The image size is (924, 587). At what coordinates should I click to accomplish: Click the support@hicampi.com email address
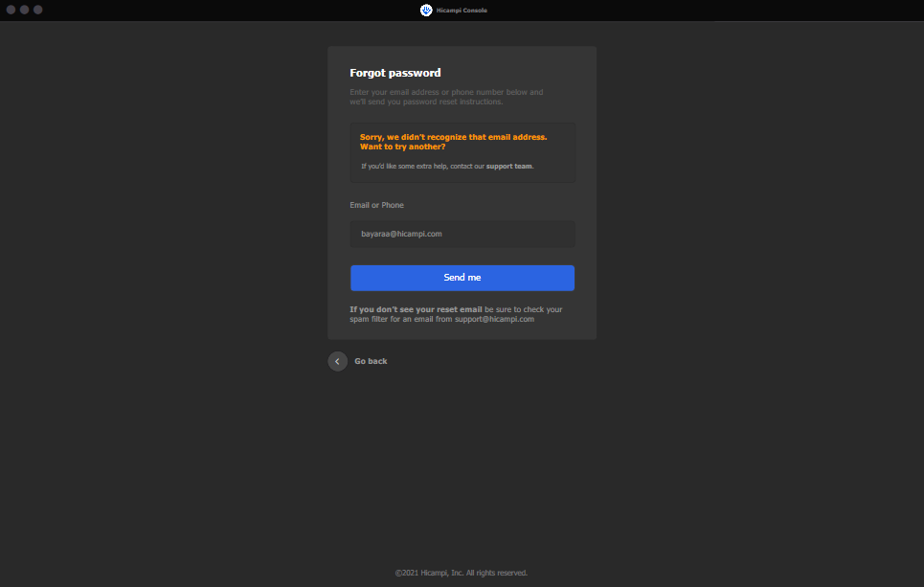[494, 319]
